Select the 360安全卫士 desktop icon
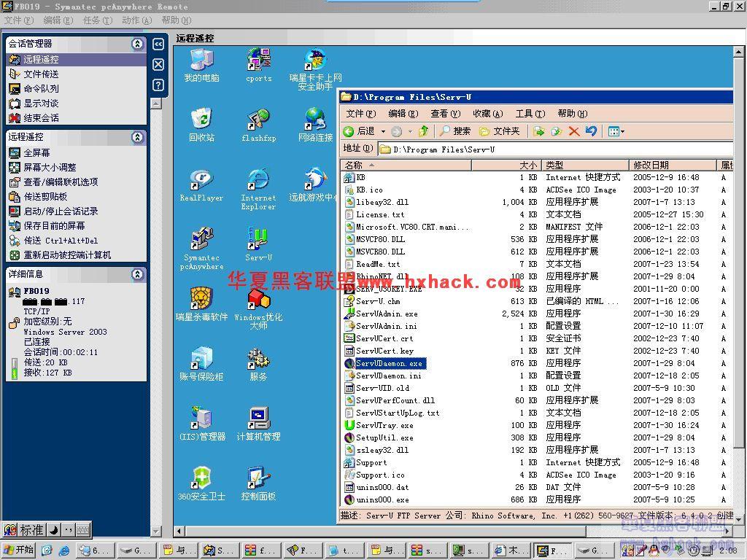 [x=201, y=483]
